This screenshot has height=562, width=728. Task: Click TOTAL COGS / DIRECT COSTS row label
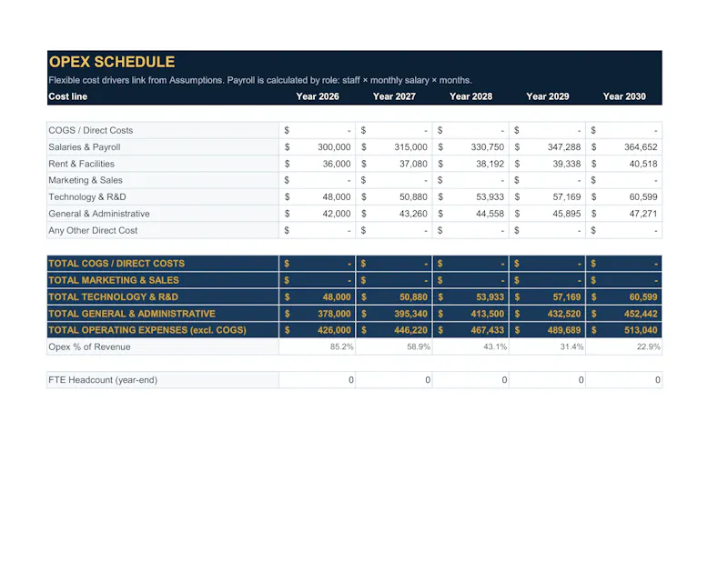[116, 264]
